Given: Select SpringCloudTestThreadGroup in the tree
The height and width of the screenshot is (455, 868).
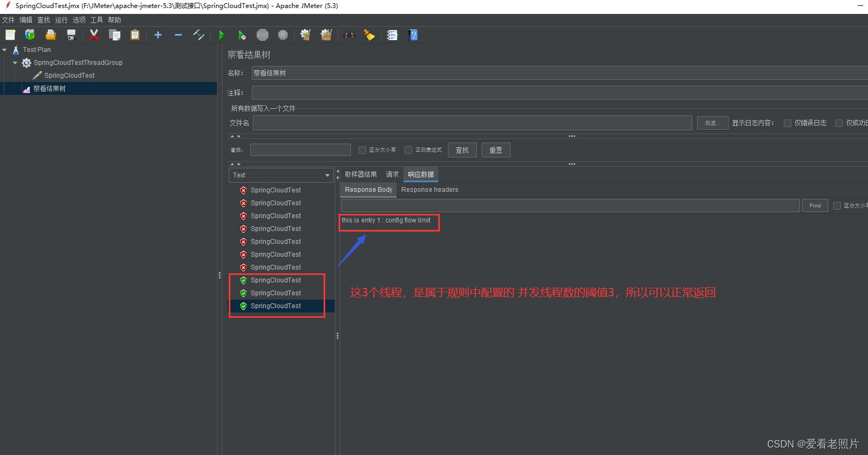Looking at the screenshot, I should pos(78,63).
